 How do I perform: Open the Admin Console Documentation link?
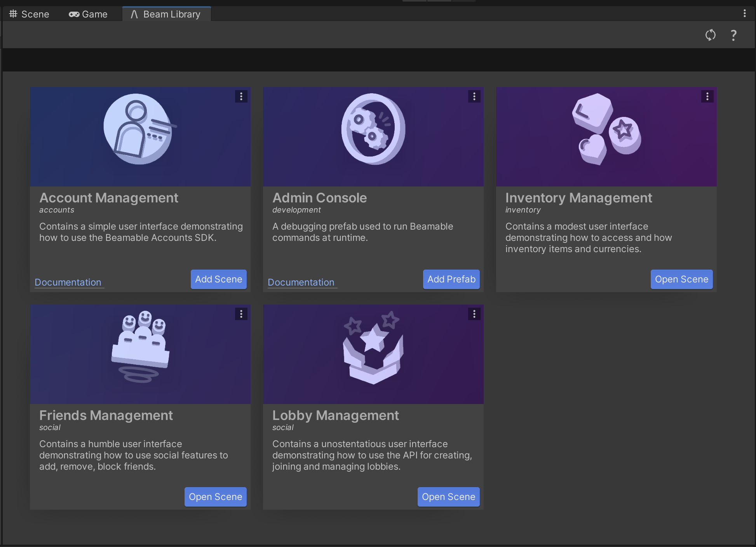(301, 282)
